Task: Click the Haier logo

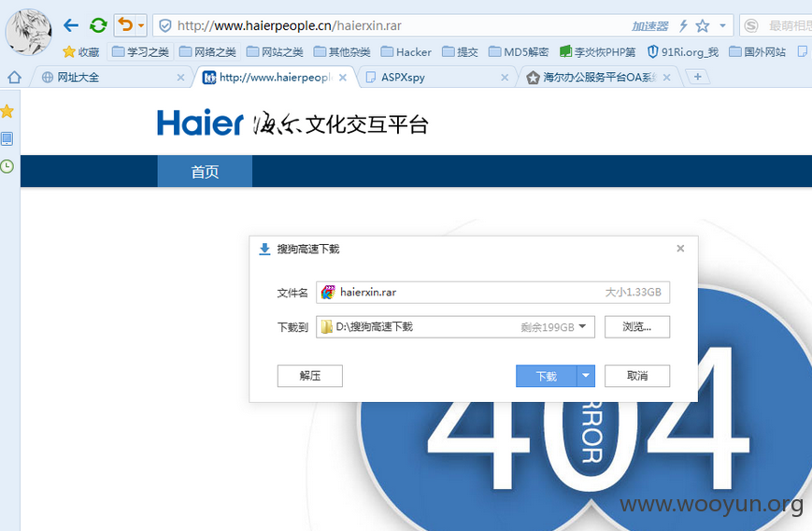Action: point(200,122)
